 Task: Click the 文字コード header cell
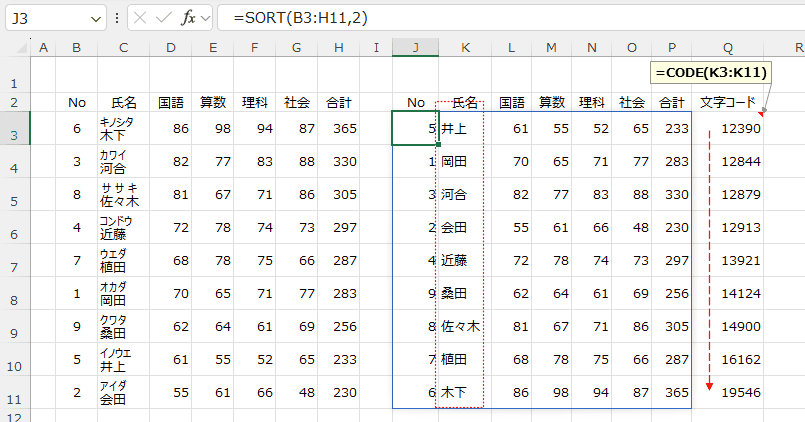click(727, 102)
